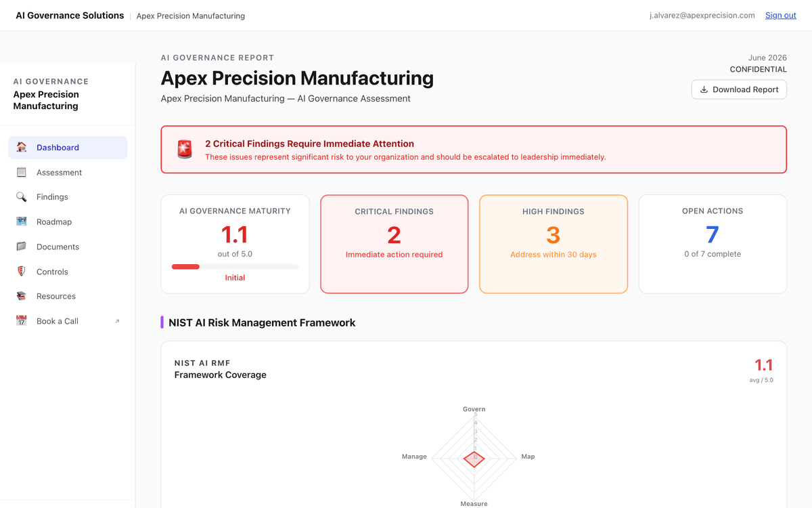Screen dimensions: 812x508
Task: Sign out of the account
Action: pyautogui.click(x=780, y=15)
